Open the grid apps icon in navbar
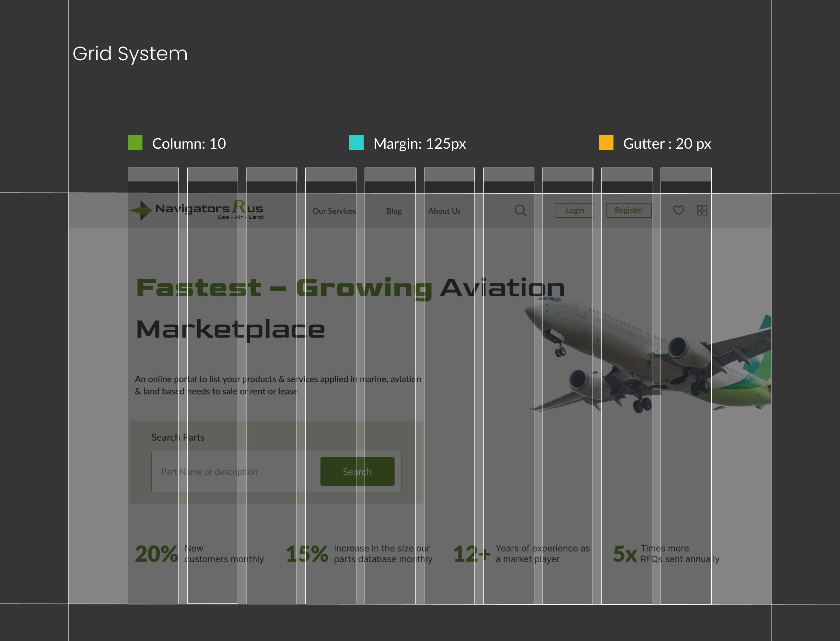The width and height of the screenshot is (840, 641). (x=702, y=210)
